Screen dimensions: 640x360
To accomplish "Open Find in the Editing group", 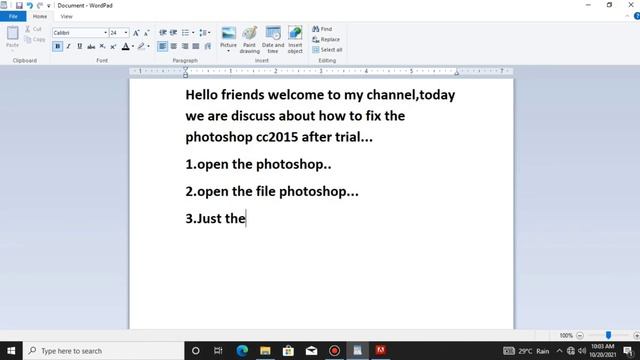I will tap(322, 29).
